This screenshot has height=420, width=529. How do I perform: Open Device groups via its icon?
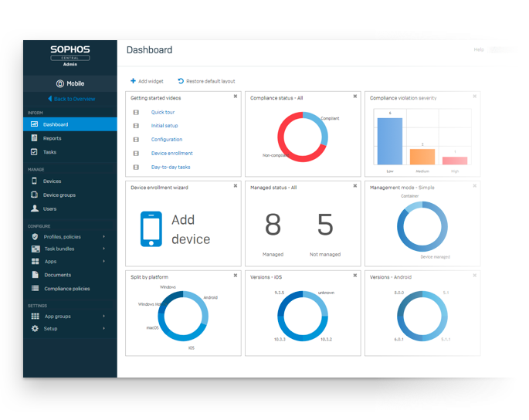pos(35,195)
